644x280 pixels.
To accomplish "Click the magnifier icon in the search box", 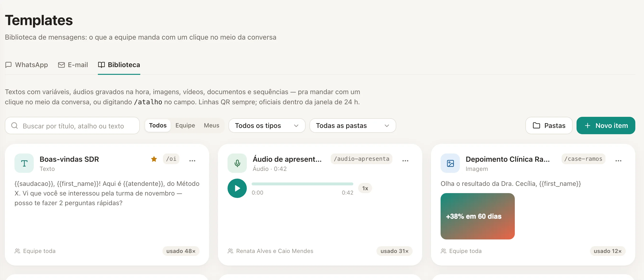I will coord(14,126).
